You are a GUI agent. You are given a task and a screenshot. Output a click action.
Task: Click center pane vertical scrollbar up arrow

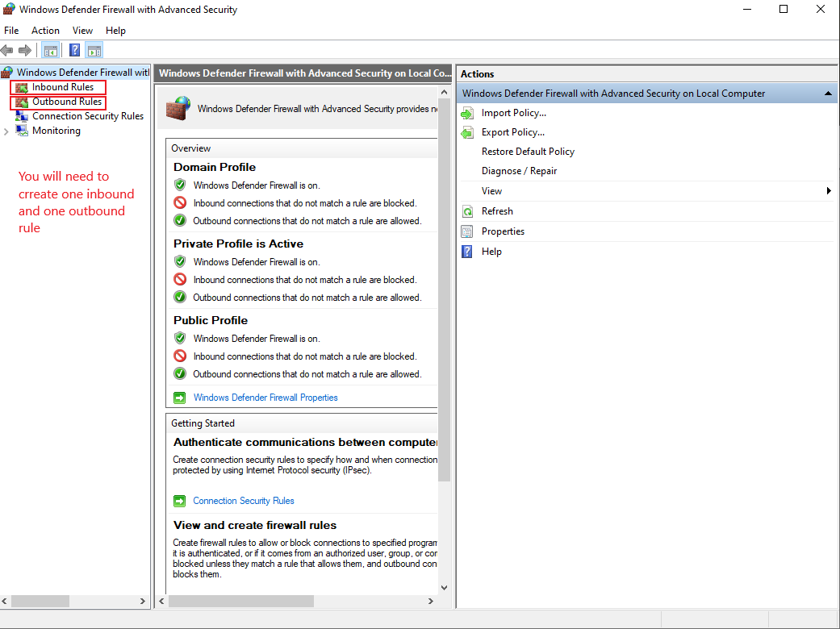[444, 93]
